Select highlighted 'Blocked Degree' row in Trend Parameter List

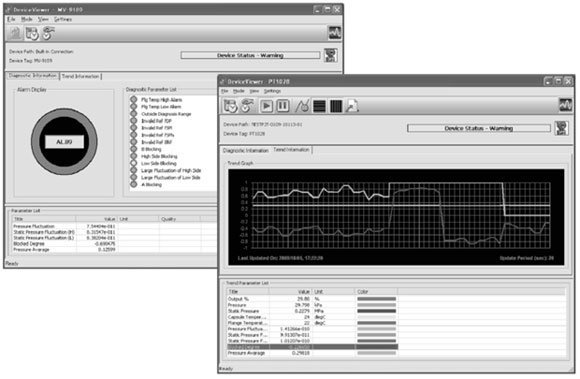313,347
